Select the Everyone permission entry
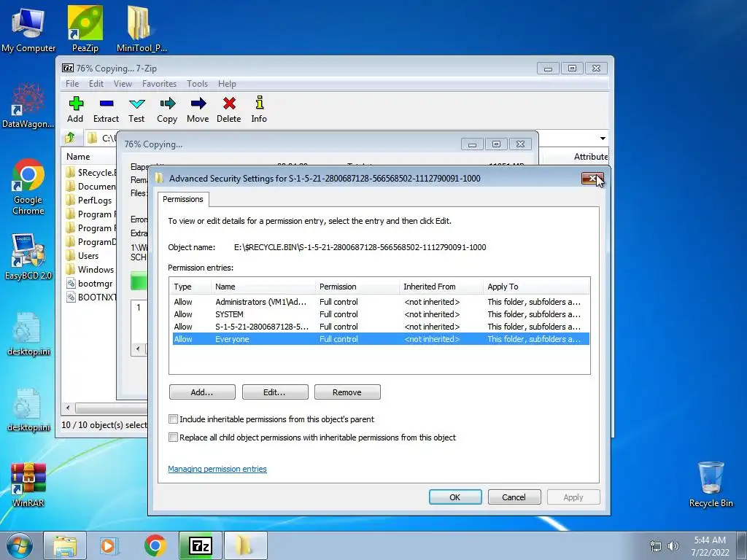The width and height of the screenshot is (747, 560). click(381, 339)
